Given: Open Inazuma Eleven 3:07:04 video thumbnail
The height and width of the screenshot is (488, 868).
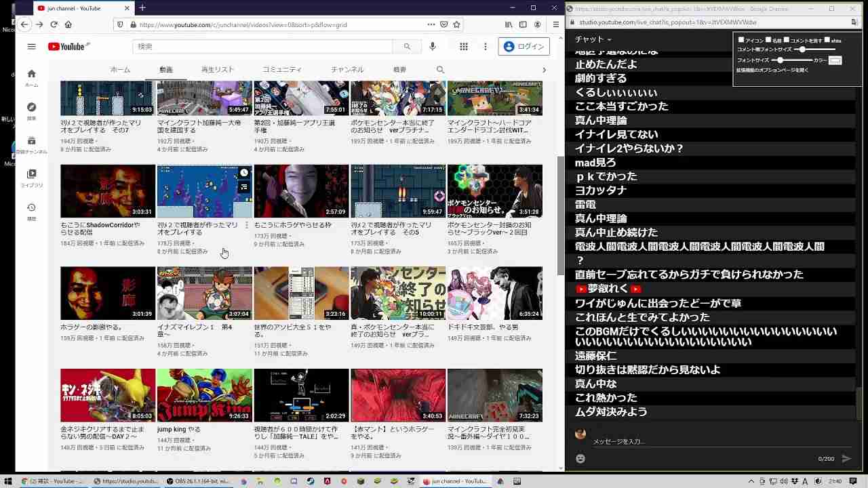Looking at the screenshot, I should [x=204, y=293].
